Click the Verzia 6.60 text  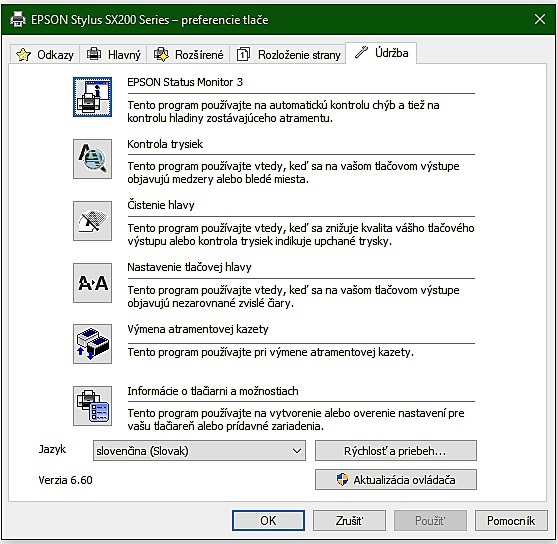click(65, 480)
